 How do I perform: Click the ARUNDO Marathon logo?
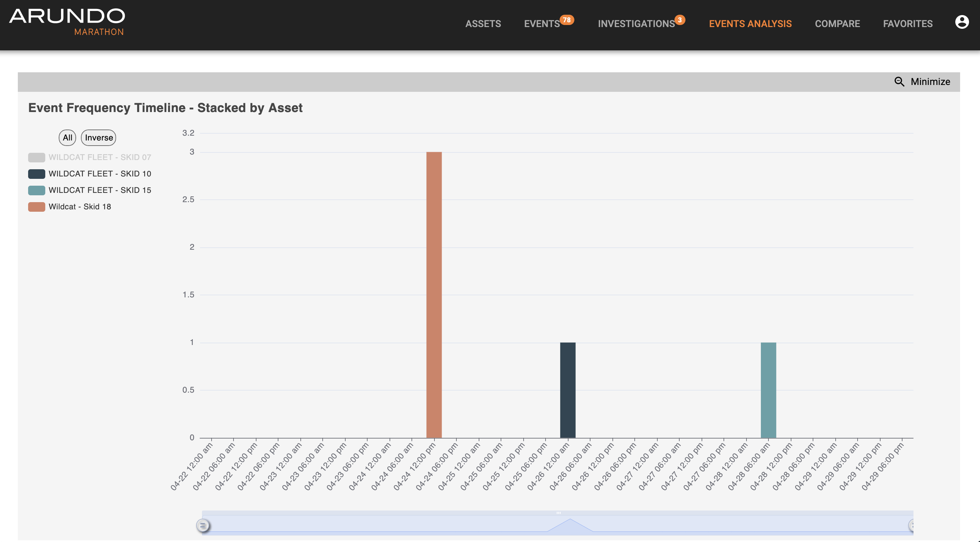tap(67, 22)
